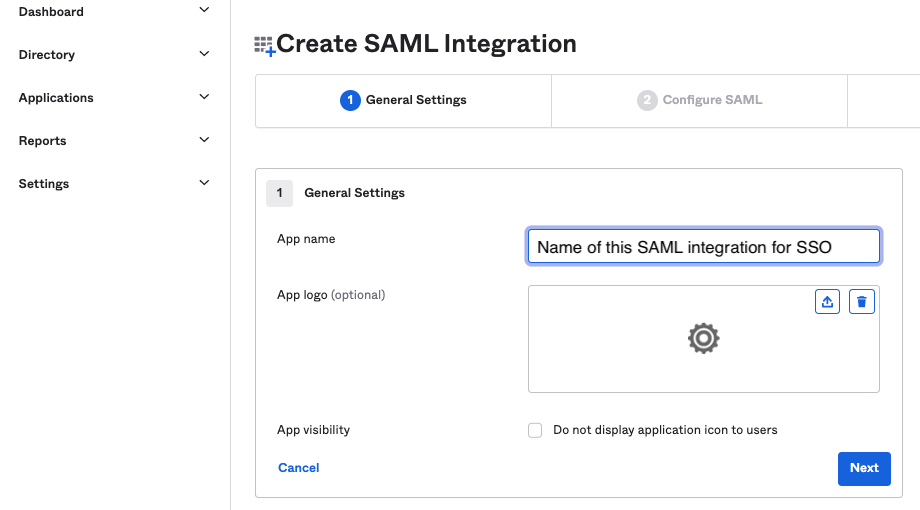Click the App name label

pos(306,239)
